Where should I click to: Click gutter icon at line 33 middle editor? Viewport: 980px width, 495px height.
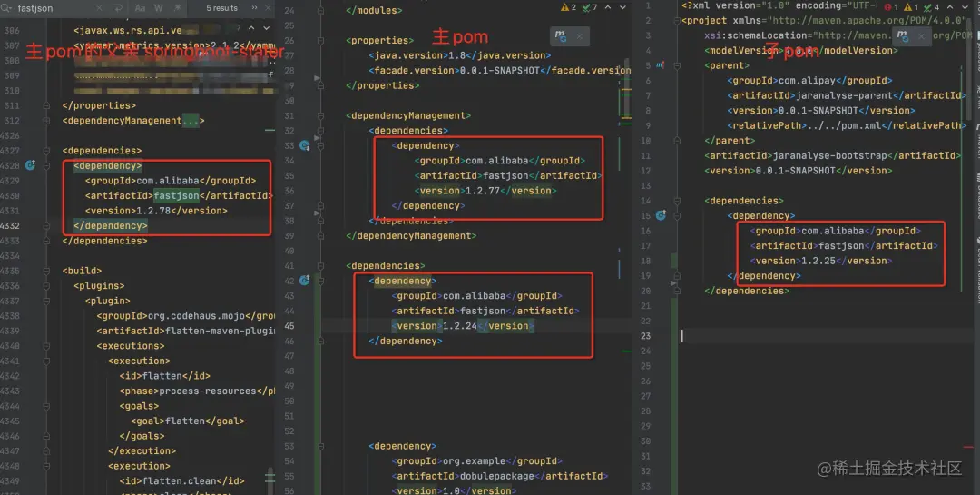tap(304, 146)
